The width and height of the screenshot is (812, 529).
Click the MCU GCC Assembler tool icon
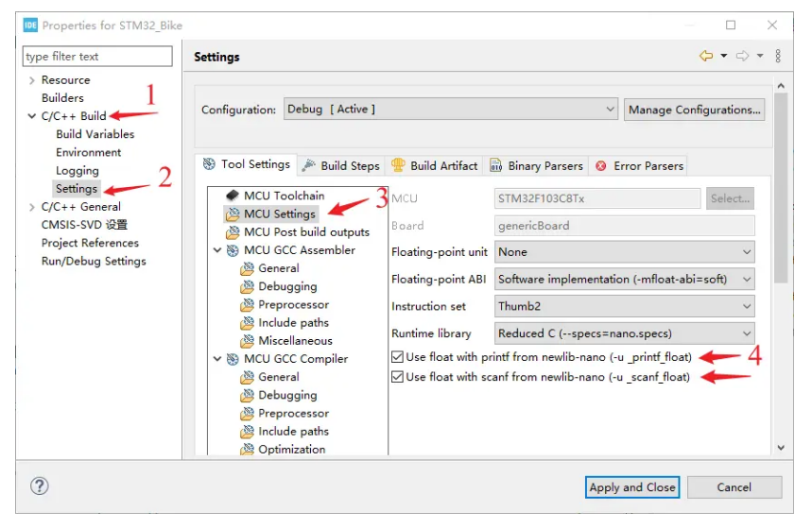coord(233,250)
